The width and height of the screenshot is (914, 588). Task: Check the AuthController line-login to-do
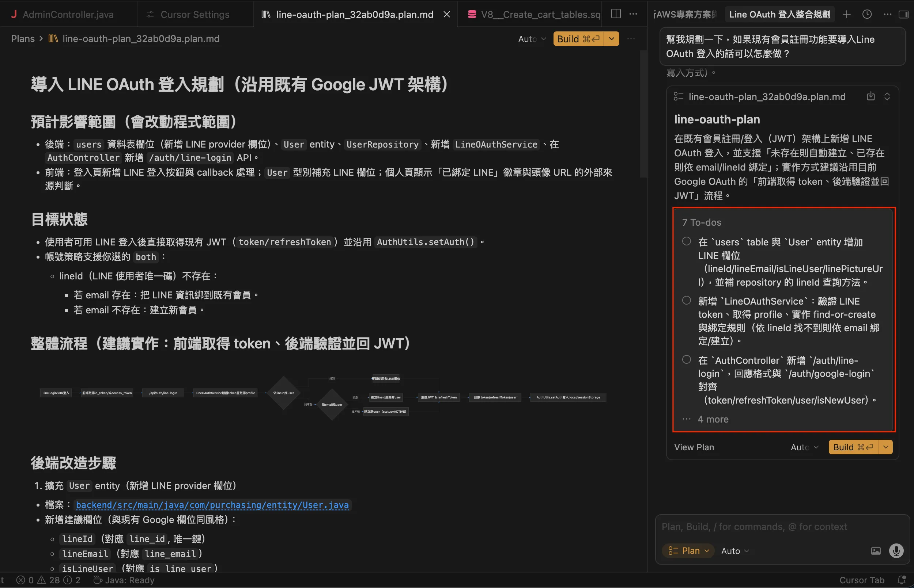click(x=686, y=360)
